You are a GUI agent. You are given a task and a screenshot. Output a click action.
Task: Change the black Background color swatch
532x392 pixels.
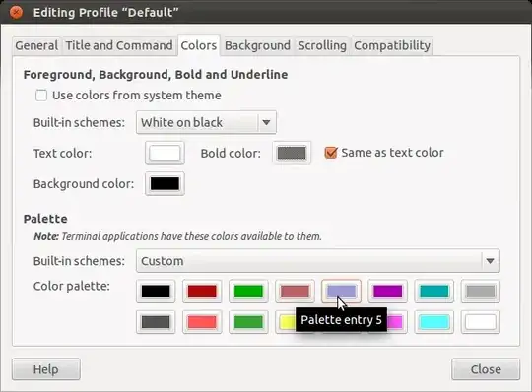pyautogui.click(x=165, y=184)
